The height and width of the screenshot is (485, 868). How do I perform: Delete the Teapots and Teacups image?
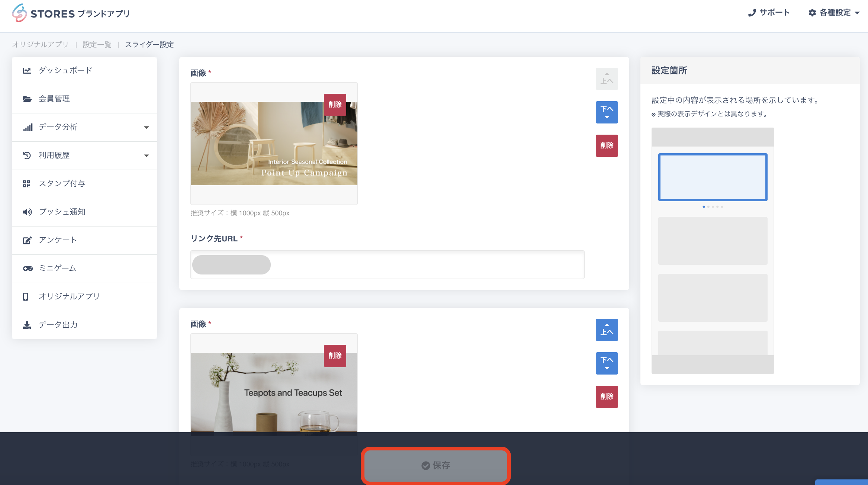pyautogui.click(x=335, y=356)
